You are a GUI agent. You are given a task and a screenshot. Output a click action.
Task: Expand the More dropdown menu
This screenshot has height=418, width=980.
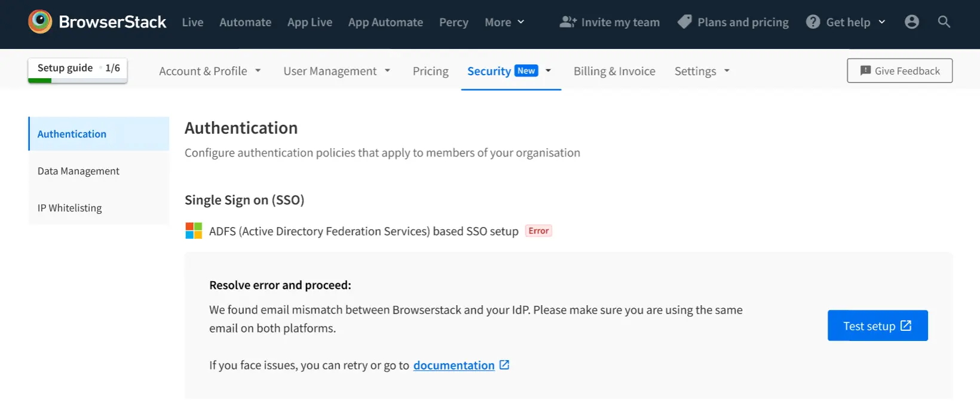click(x=504, y=22)
